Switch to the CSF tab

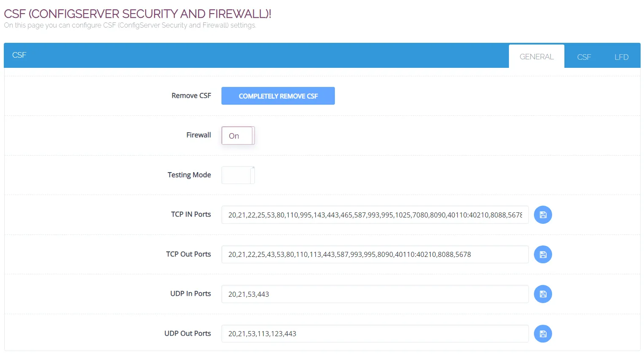584,57
